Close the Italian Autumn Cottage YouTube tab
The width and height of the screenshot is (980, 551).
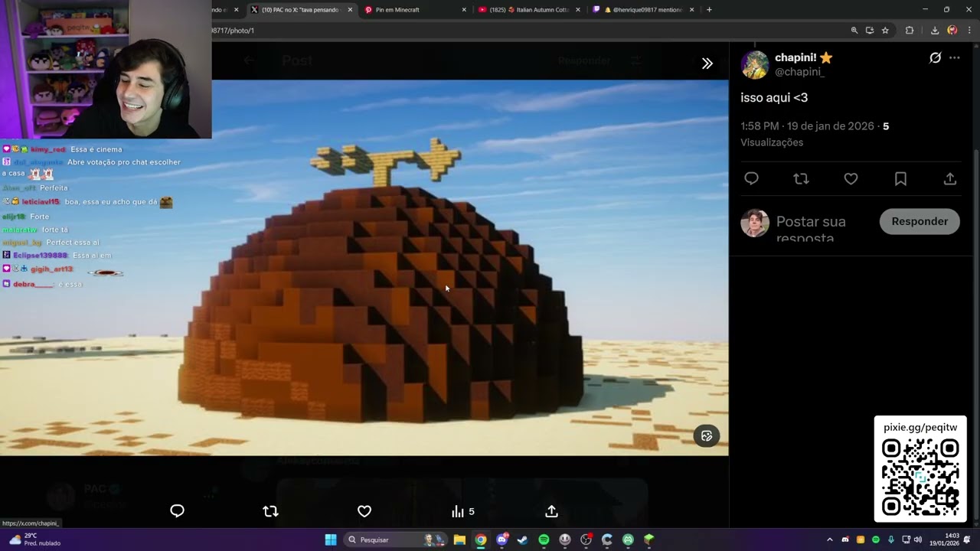click(577, 10)
